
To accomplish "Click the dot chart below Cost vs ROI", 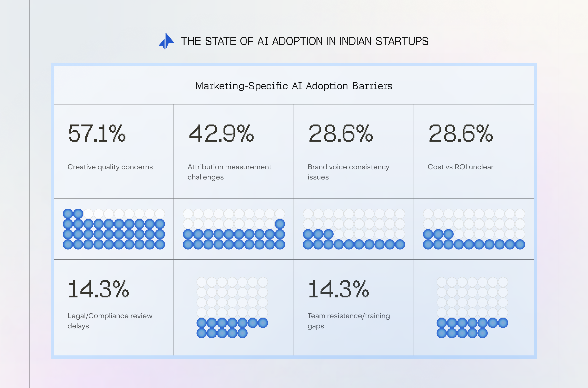I will pos(474,229).
